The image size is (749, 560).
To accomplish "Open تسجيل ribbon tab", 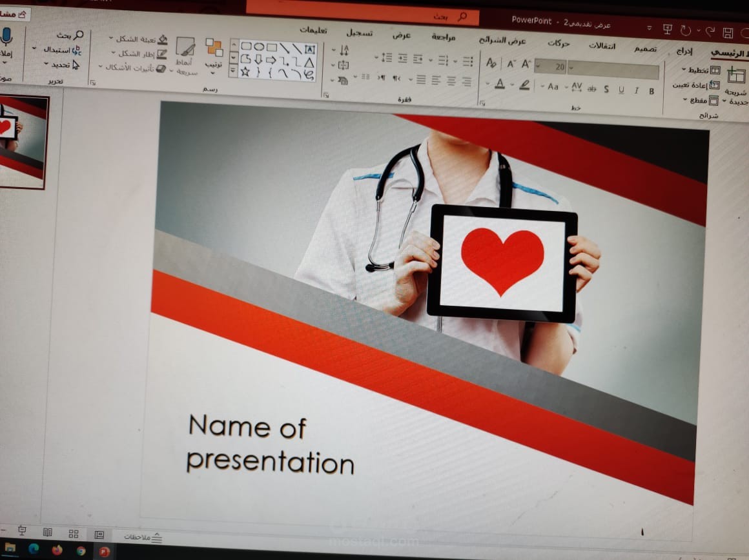I will (360, 33).
